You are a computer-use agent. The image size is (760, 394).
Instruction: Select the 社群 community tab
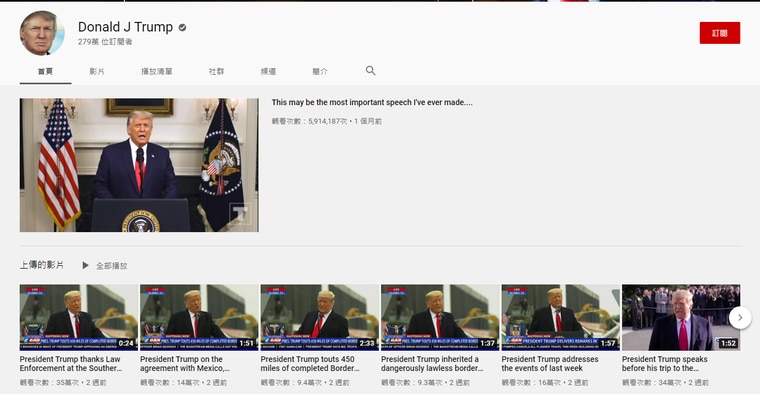pos(216,71)
